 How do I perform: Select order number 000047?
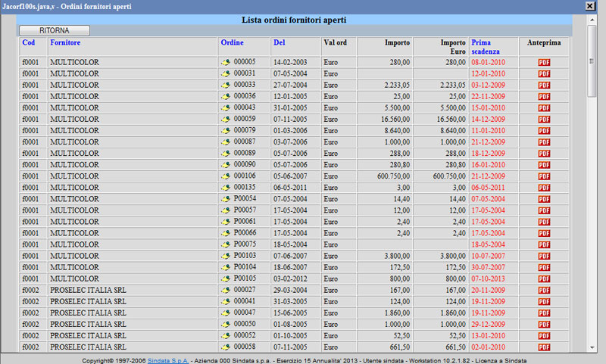[x=245, y=313]
